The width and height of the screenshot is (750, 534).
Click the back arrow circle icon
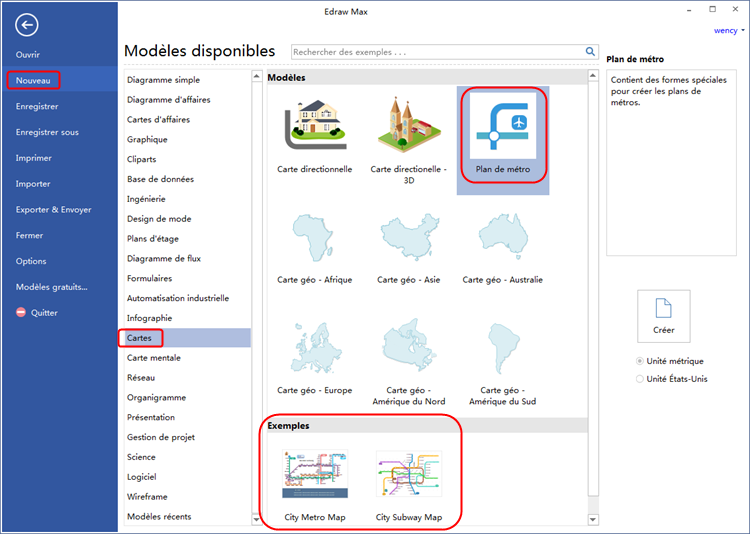[x=27, y=25]
